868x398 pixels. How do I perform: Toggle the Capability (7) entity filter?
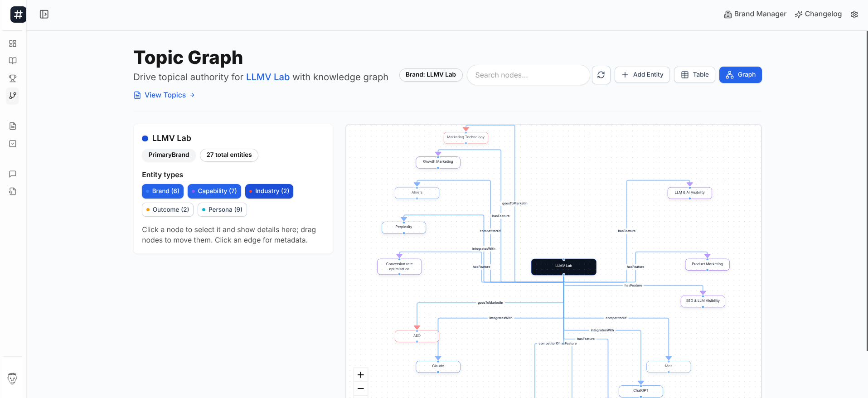pyautogui.click(x=214, y=191)
